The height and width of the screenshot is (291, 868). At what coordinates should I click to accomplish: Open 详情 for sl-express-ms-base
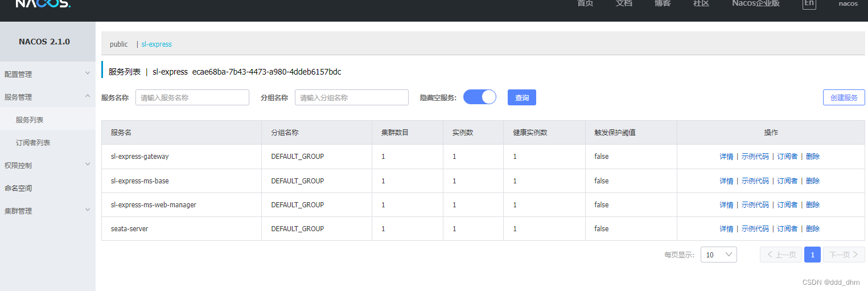(726, 181)
